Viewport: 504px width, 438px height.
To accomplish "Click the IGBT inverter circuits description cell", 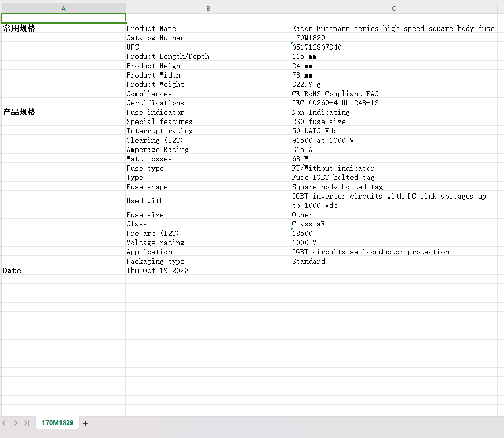I will [394, 201].
